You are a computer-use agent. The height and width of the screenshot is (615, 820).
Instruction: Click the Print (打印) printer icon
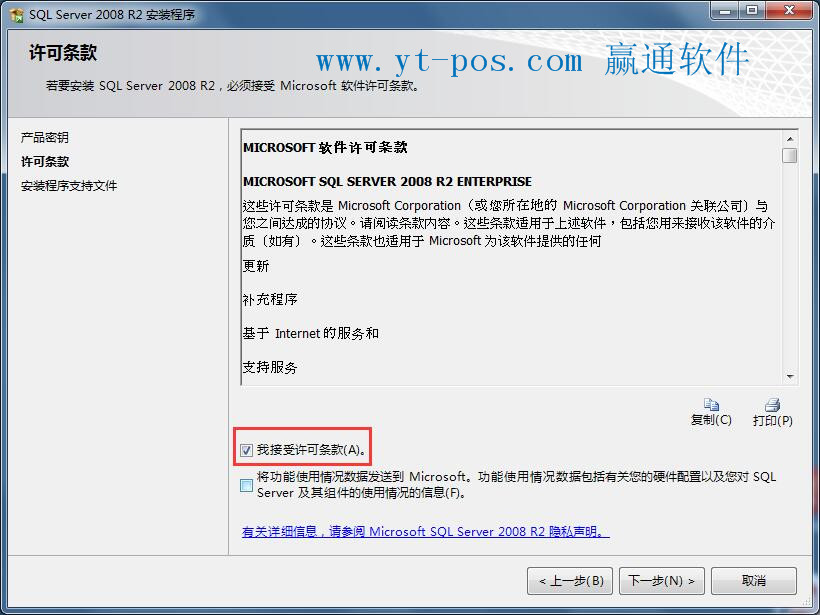772,404
